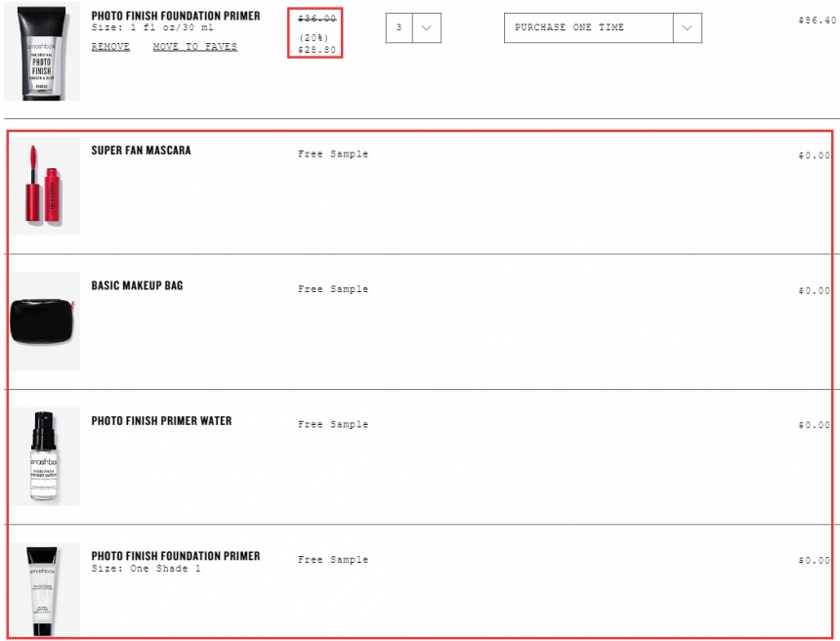The image size is (840, 641).
Task: Open the free sample Foundation Primer title
Action: (x=176, y=556)
